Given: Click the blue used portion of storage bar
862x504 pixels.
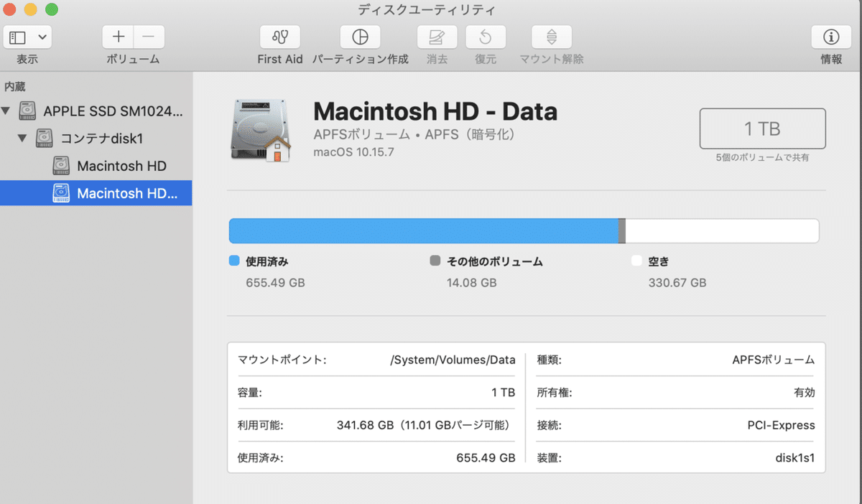Looking at the screenshot, I should (x=424, y=230).
